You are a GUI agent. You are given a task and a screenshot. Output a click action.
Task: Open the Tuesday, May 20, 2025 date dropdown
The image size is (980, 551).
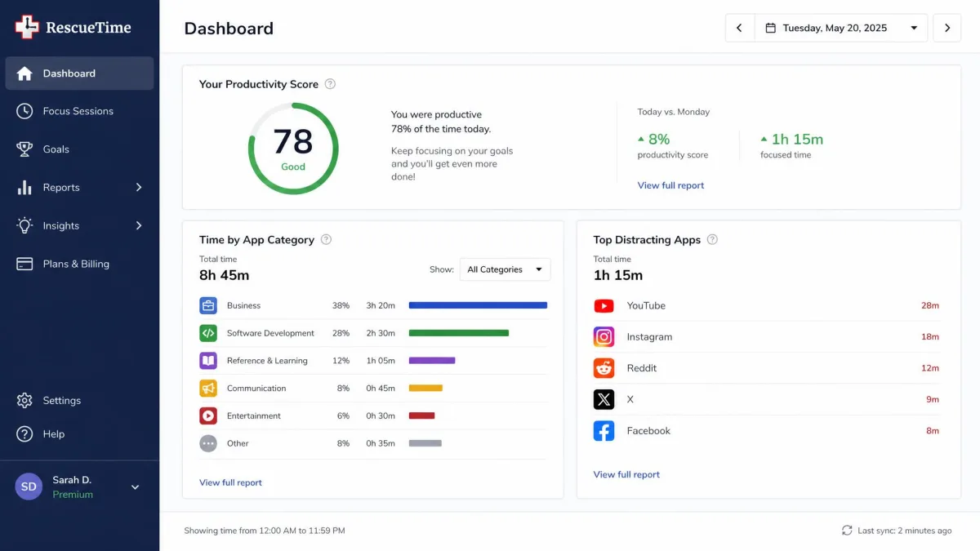pyautogui.click(x=841, y=28)
